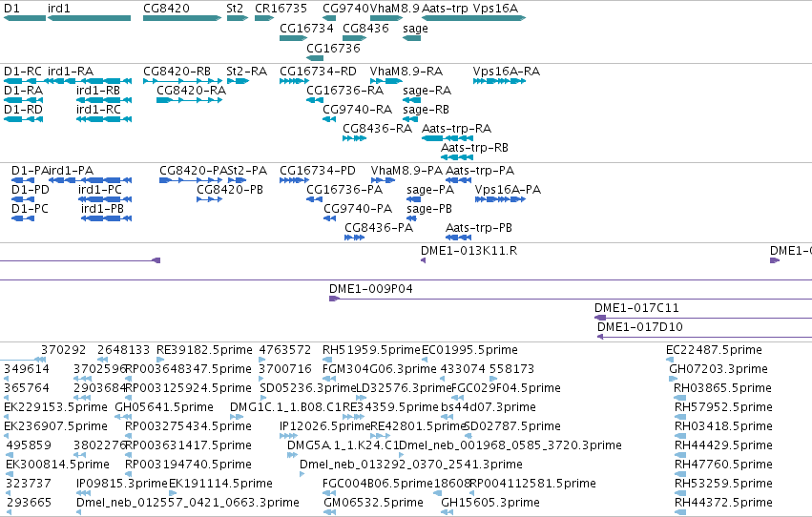Select the DME1-013K11.R clone marker
Screen dimensions: 812x517
click(423, 260)
